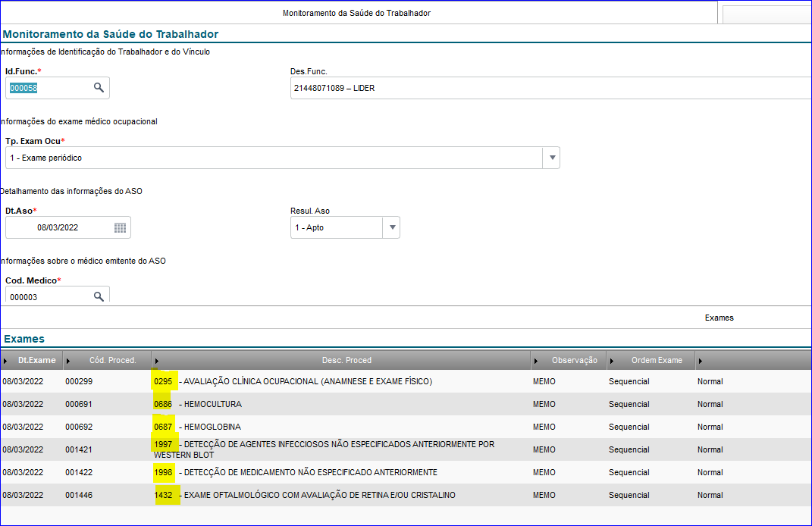812x526 pixels.
Task: Sort by the Ordem Exame column header
Action: [657, 360]
